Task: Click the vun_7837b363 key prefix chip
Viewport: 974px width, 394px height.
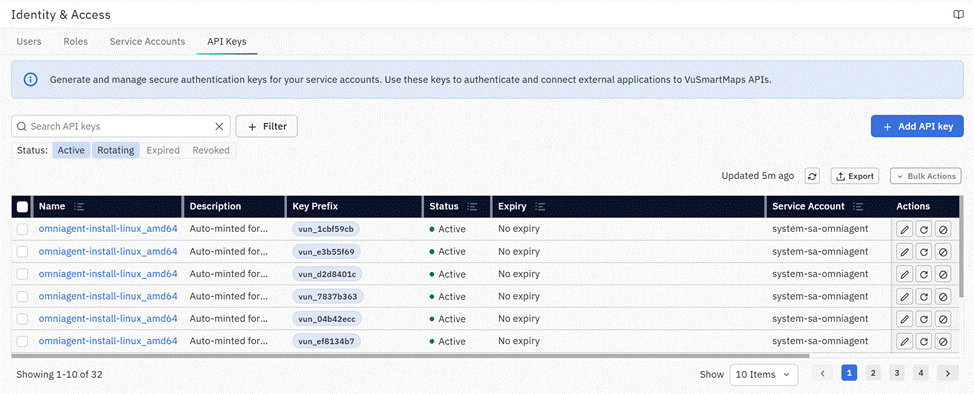Action: (328, 296)
